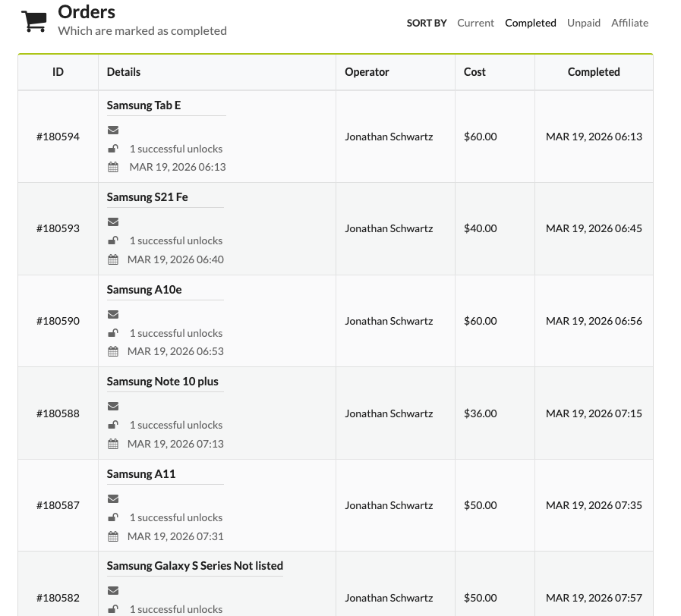Image resolution: width=681 pixels, height=616 pixels.
Task: Click the calendar icon beside MAR 19, 2026 07:13
Action: coord(113,444)
